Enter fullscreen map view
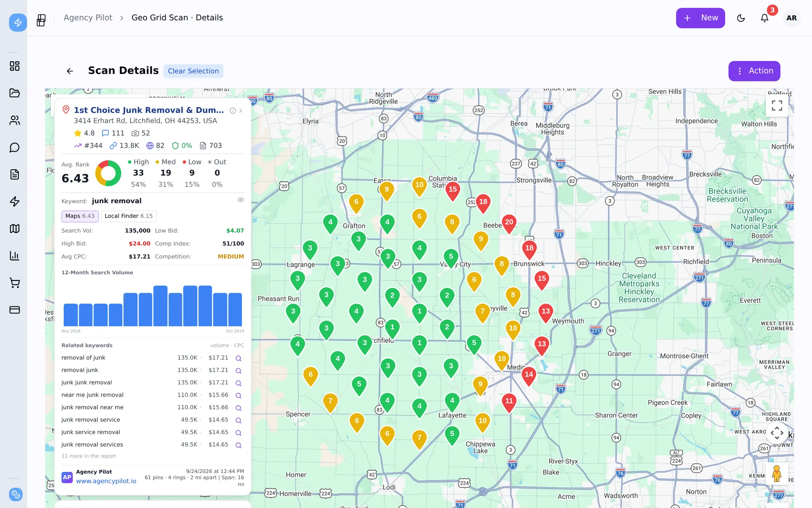The width and height of the screenshot is (812, 508). (x=777, y=106)
